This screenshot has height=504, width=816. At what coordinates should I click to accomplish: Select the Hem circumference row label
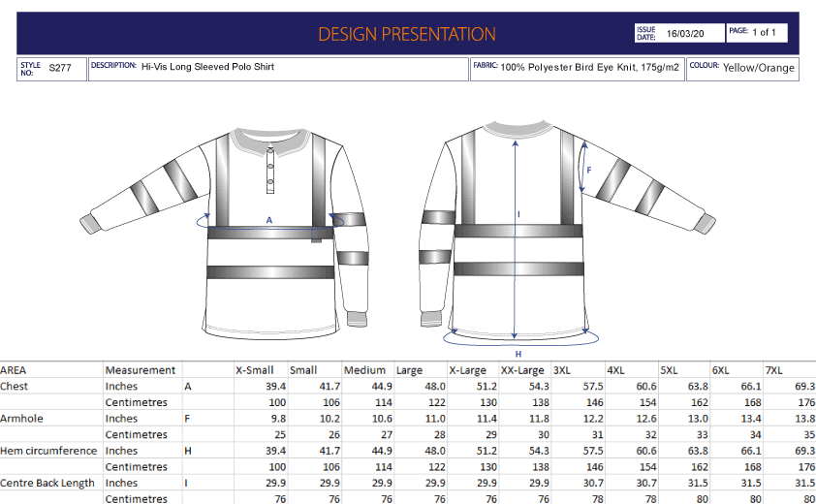48,451
